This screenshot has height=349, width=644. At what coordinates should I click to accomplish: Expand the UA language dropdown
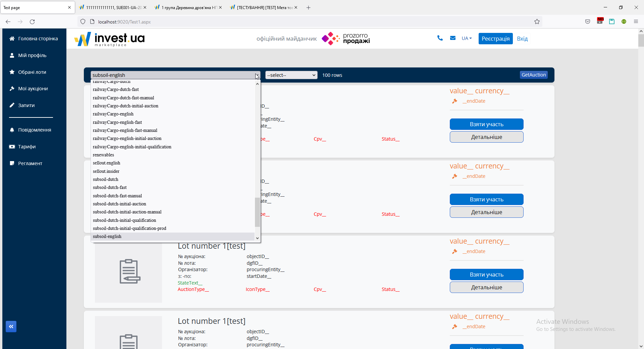coord(467,38)
